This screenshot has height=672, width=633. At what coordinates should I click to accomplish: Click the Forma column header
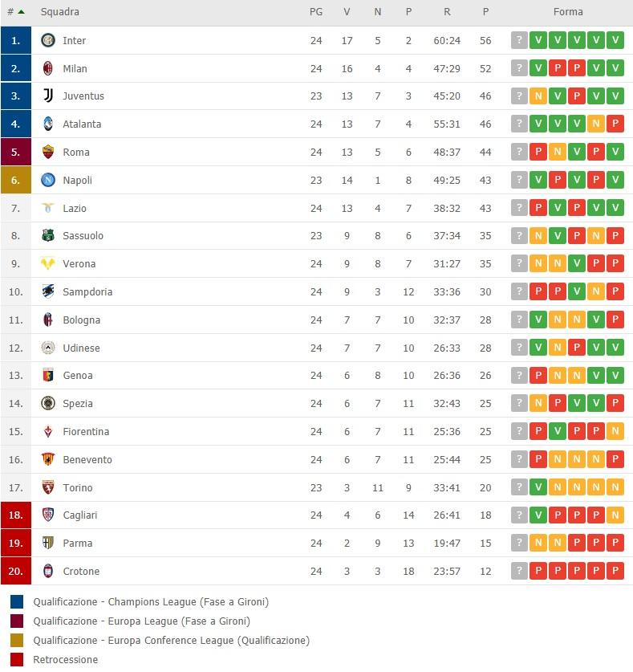tap(568, 12)
